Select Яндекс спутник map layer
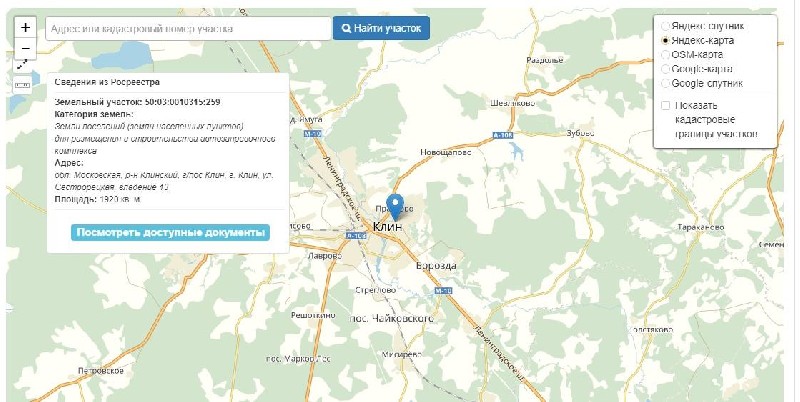 665,26
